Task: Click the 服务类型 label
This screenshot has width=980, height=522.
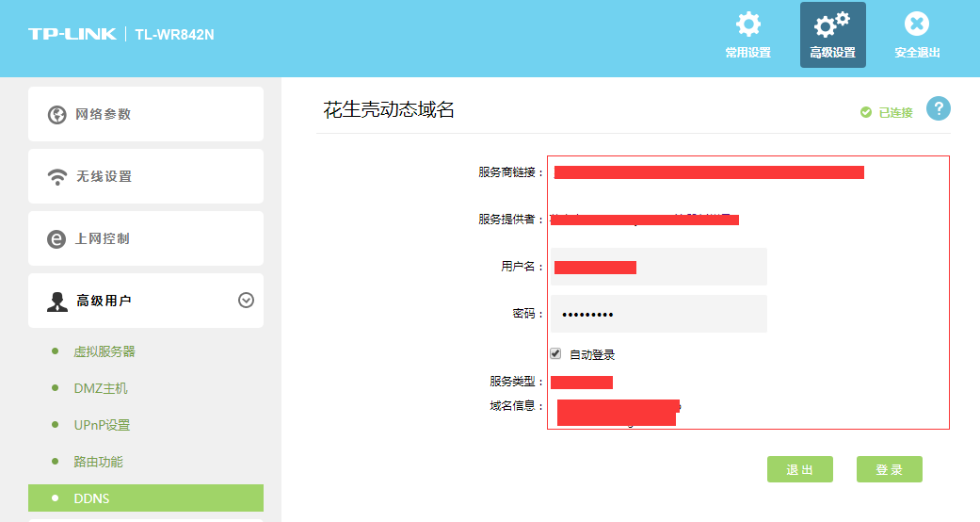Action: click(516, 382)
